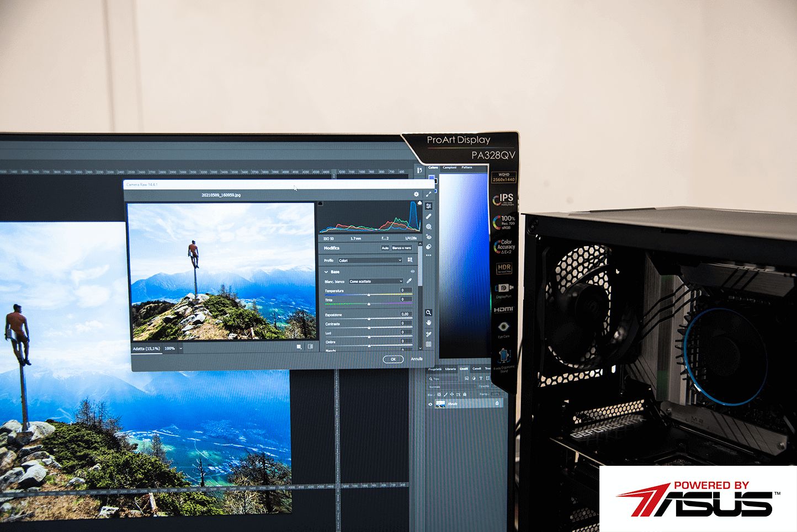Open the profile browser icon

coord(410,260)
